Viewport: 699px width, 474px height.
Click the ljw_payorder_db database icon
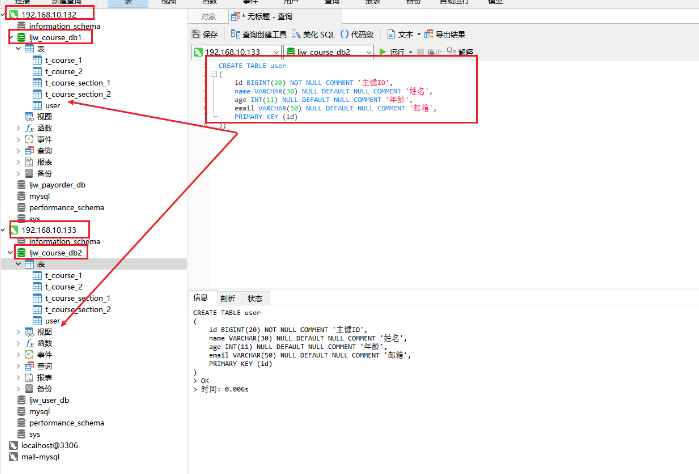tap(21, 185)
